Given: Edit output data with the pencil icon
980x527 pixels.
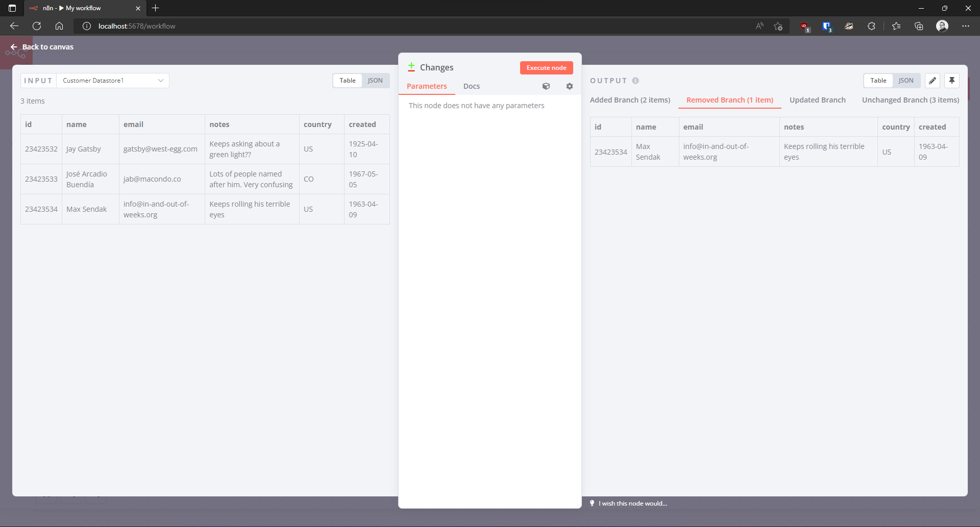Looking at the screenshot, I should (x=933, y=80).
